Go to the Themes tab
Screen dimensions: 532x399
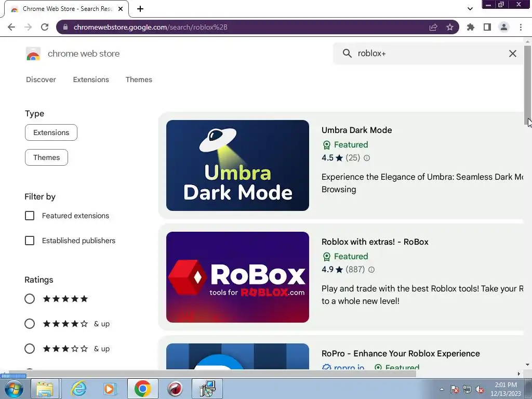[139, 79]
